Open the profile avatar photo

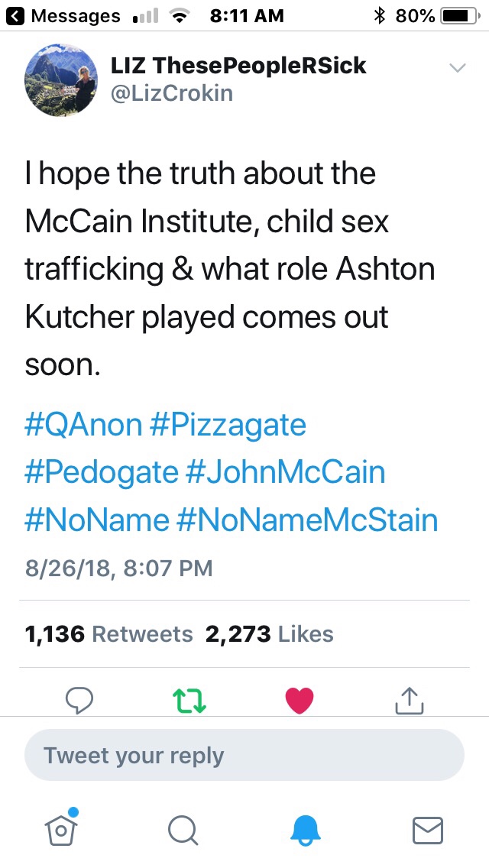coord(61,80)
